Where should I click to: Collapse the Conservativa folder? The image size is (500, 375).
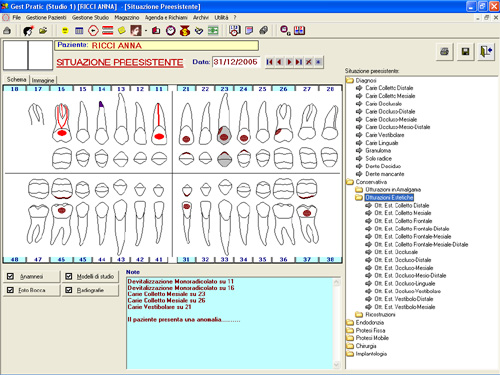click(367, 182)
